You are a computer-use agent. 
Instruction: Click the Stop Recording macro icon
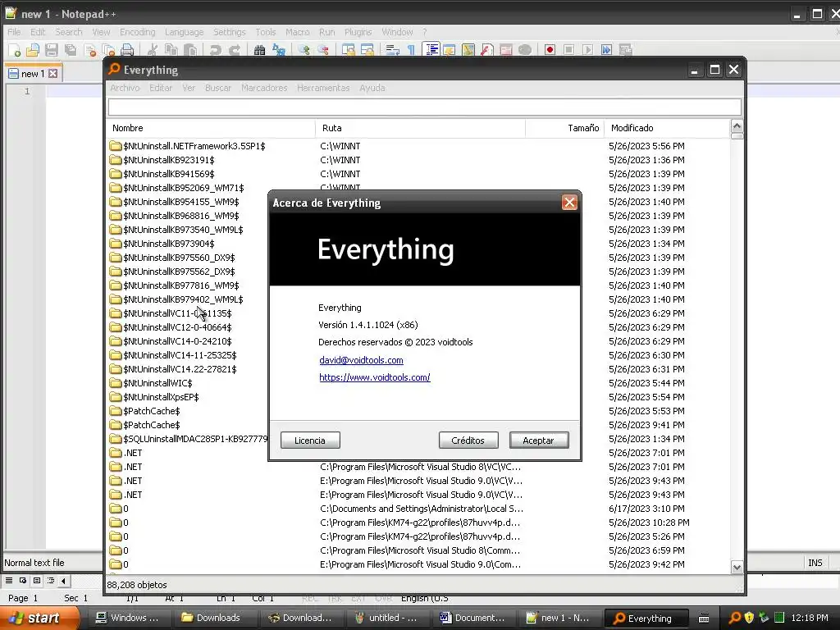pos(569,50)
